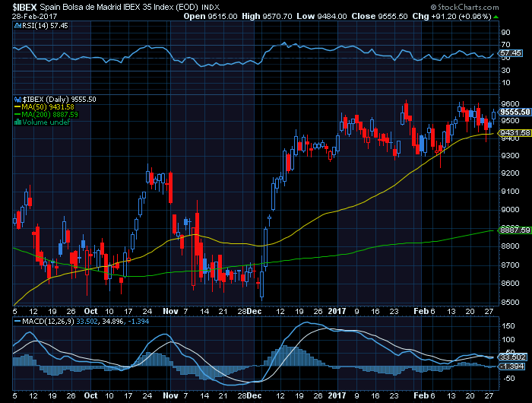
Task: Click the $IBEX (Daily) 9555.50 legend text
Action: click(x=59, y=100)
